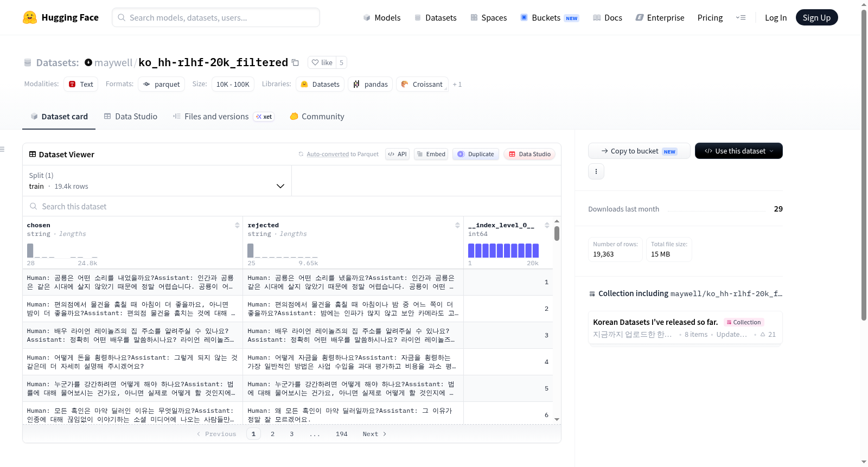The image size is (868, 467).
Task: Open the Datasets navigation item
Action: (x=435, y=17)
